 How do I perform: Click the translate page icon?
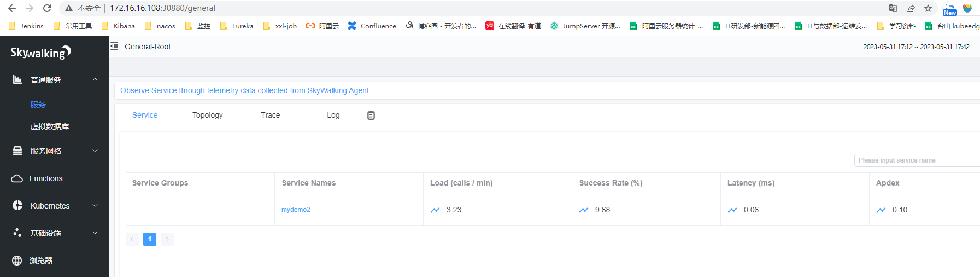coord(893,8)
